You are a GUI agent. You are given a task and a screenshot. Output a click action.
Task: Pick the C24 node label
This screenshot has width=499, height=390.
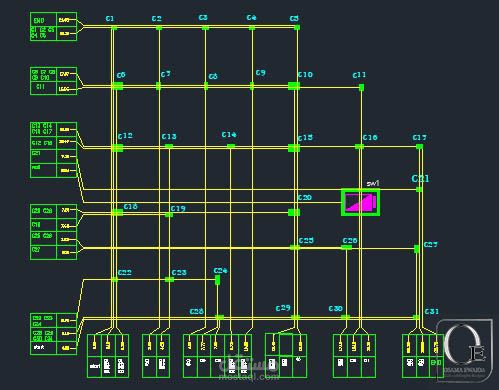(x=220, y=271)
